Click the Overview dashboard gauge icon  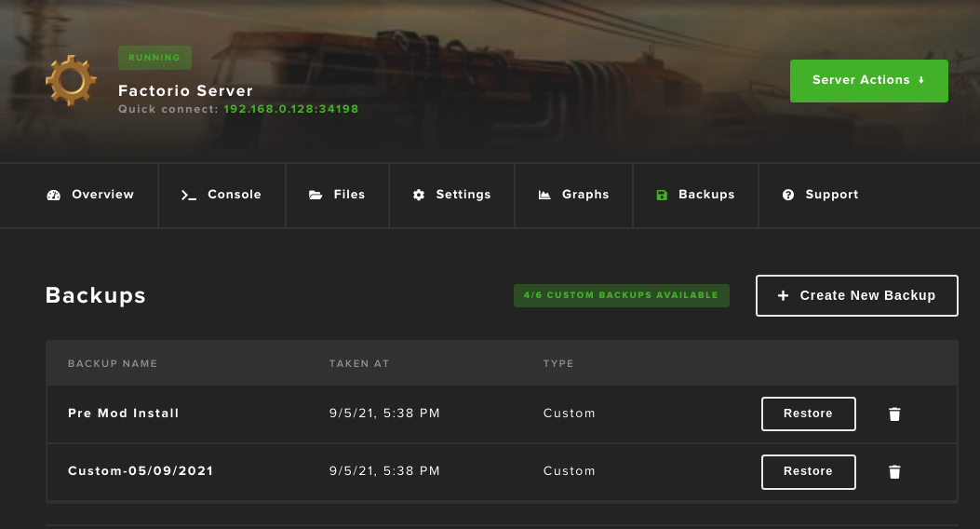point(54,195)
